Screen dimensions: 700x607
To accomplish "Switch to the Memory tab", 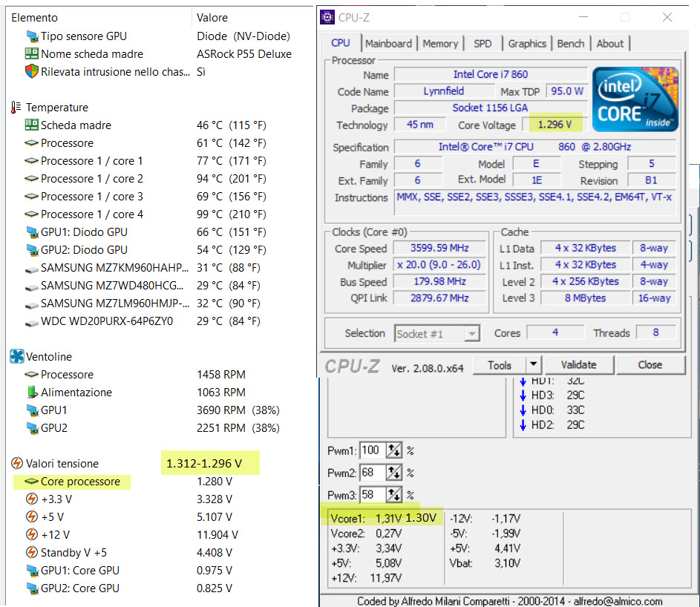I will [440, 44].
